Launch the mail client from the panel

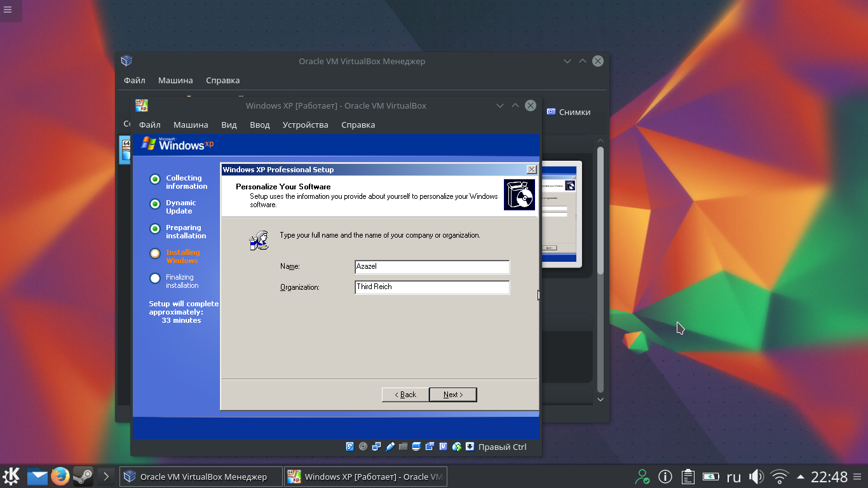click(x=37, y=476)
